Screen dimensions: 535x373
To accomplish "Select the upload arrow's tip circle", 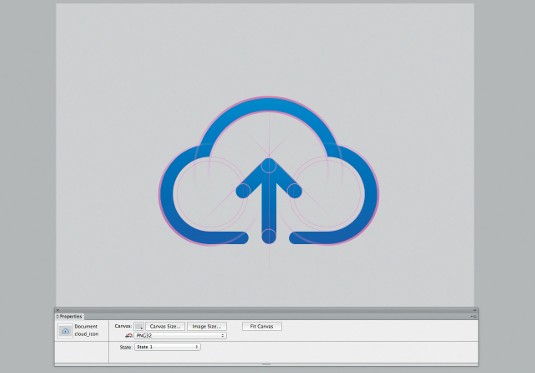I will click(269, 166).
